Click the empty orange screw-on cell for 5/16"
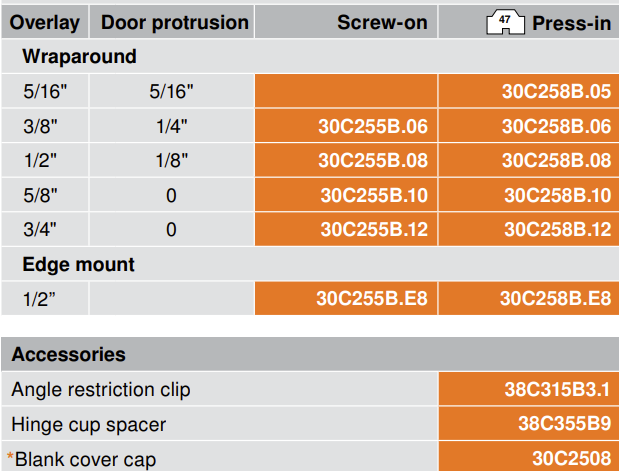Image resolution: width=619 pixels, height=471 pixels. [346, 92]
